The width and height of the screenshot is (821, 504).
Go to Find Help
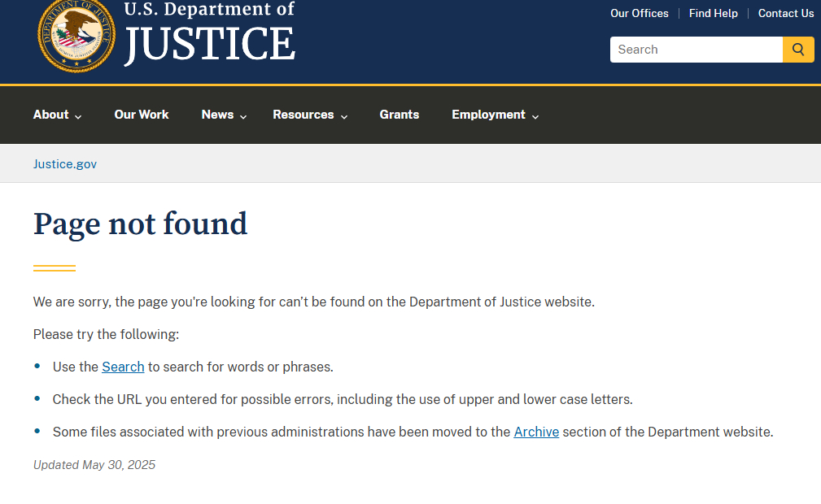pos(713,13)
